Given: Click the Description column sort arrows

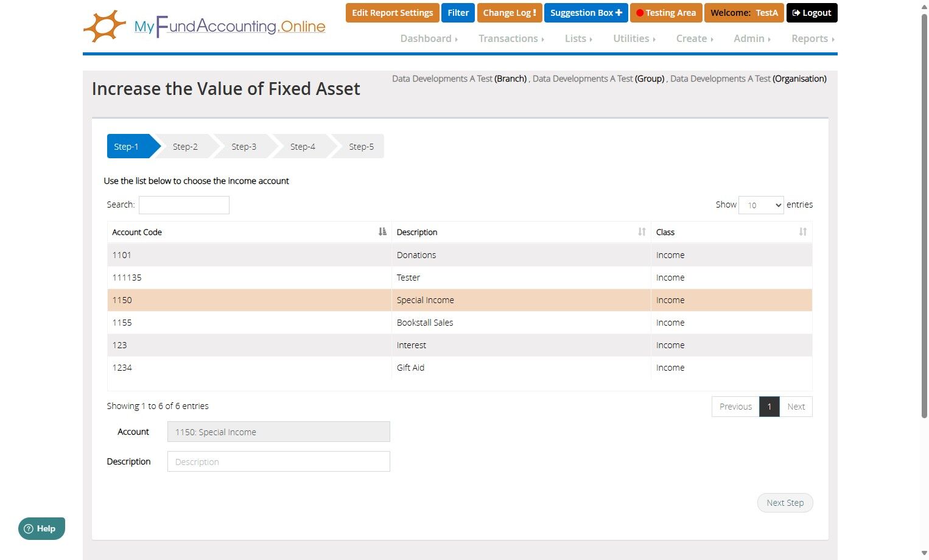Looking at the screenshot, I should [642, 232].
